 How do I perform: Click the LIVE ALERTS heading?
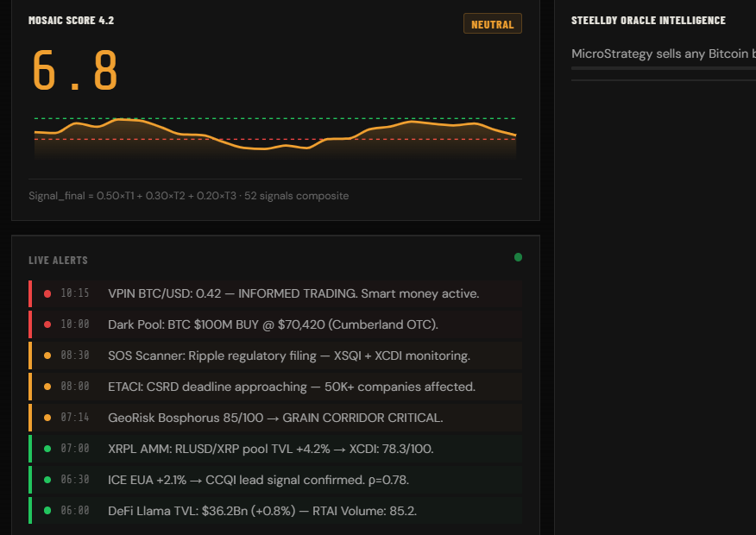tap(59, 261)
